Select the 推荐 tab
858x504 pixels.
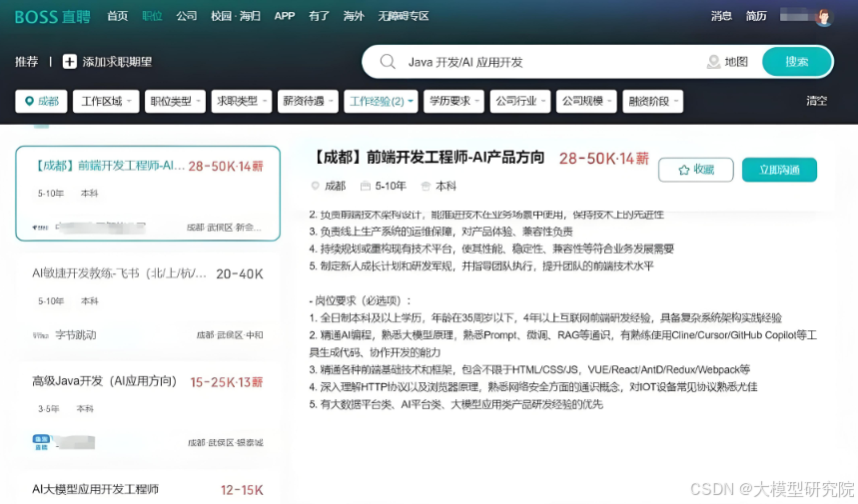tap(26, 62)
